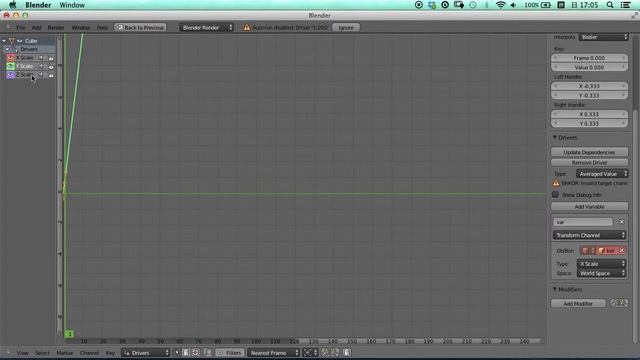Click the var variable name field
640x360 pixels.
click(x=583, y=222)
